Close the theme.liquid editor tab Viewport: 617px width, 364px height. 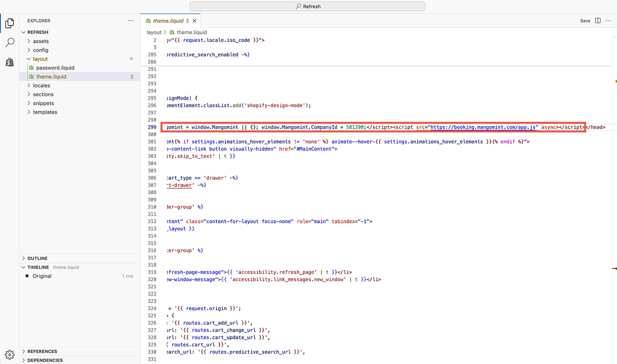[194, 21]
